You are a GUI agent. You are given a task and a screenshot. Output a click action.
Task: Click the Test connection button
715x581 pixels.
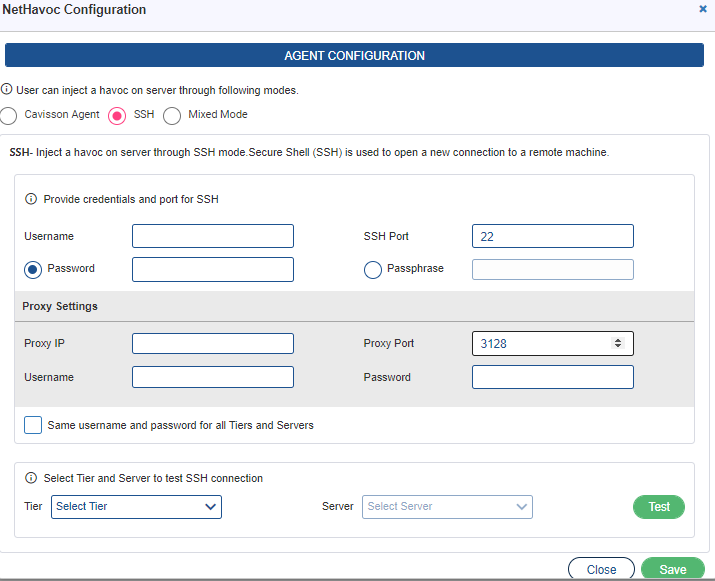(x=659, y=507)
